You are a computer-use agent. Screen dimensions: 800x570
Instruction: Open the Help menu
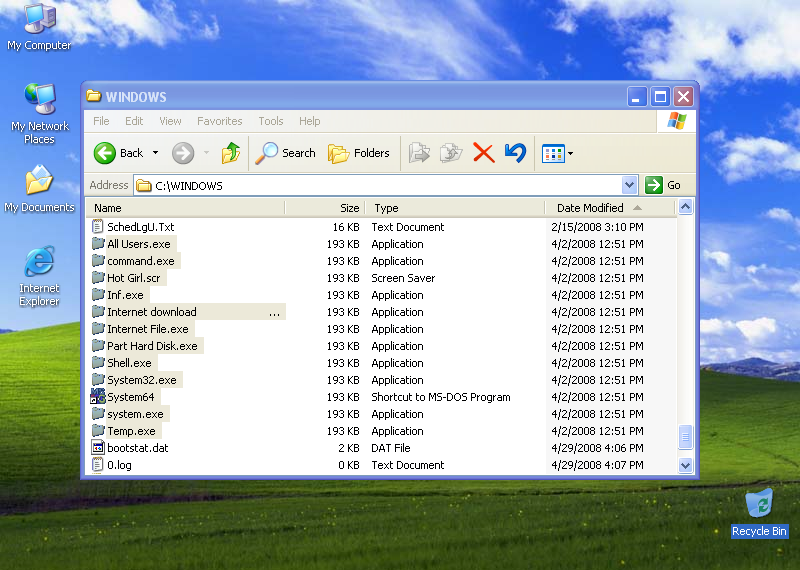pos(310,121)
